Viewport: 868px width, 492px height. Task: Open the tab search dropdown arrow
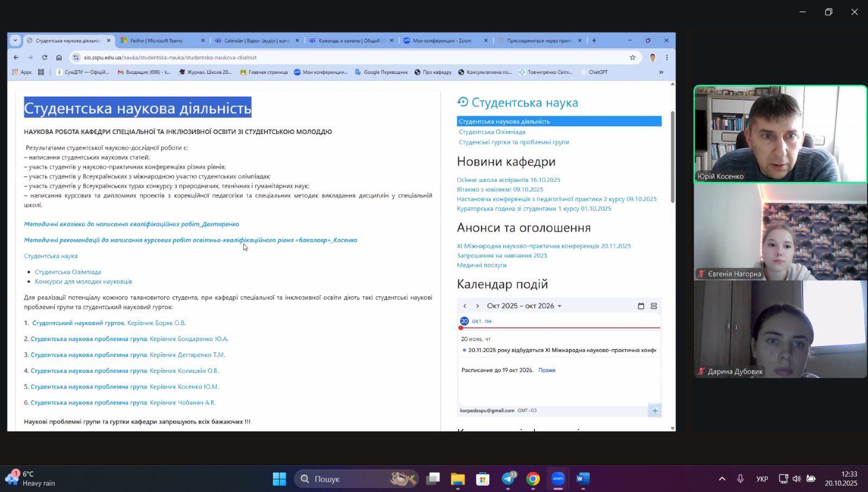[x=15, y=40]
